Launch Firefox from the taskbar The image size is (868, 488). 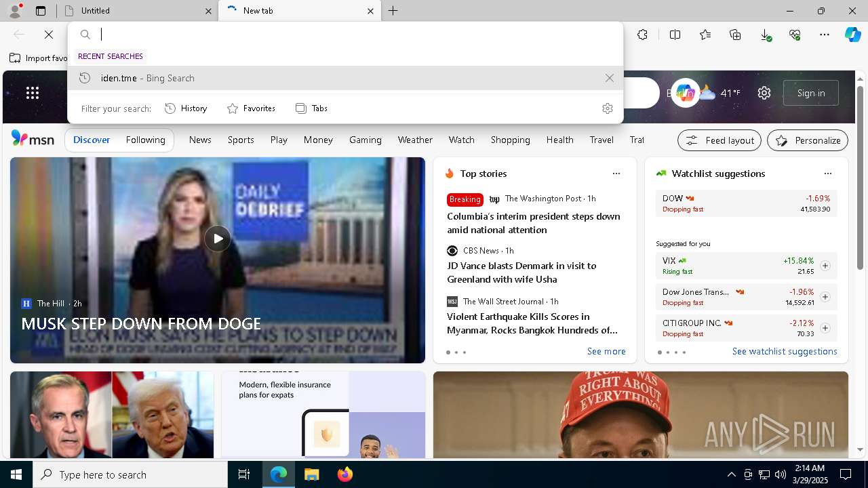pyautogui.click(x=345, y=474)
